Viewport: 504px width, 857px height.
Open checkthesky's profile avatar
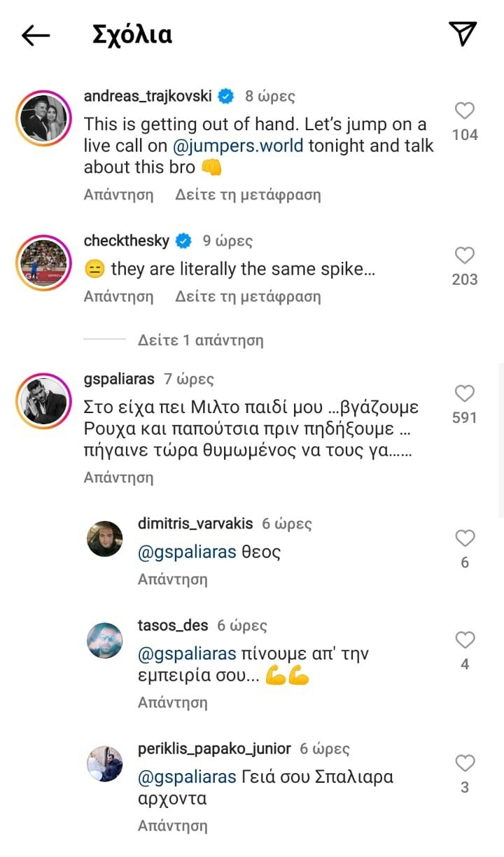(x=43, y=263)
